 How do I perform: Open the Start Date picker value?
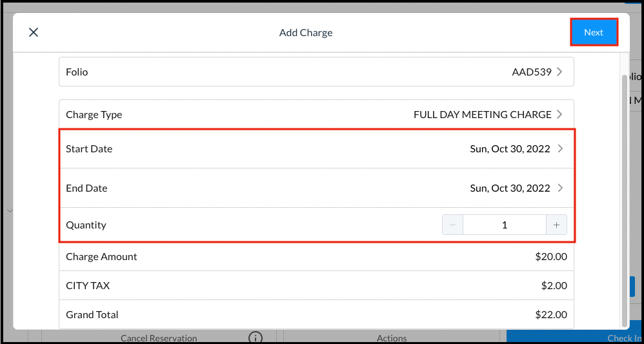coord(510,148)
